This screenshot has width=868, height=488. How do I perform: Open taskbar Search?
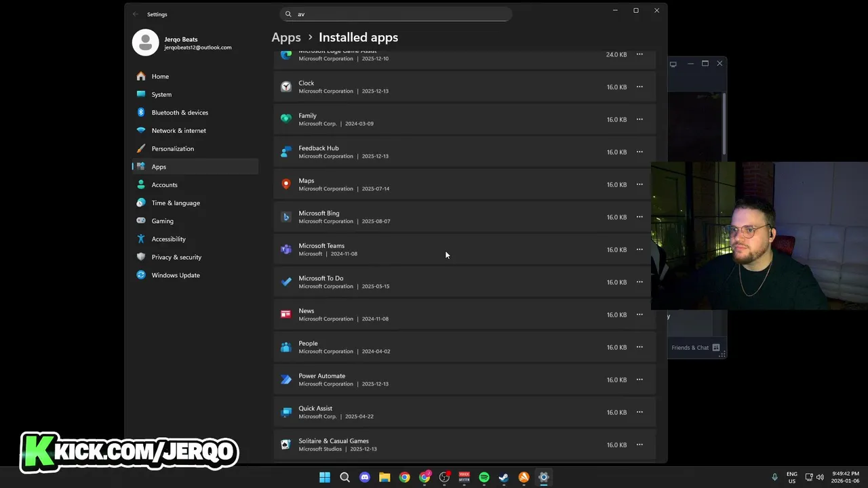coord(344,477)
